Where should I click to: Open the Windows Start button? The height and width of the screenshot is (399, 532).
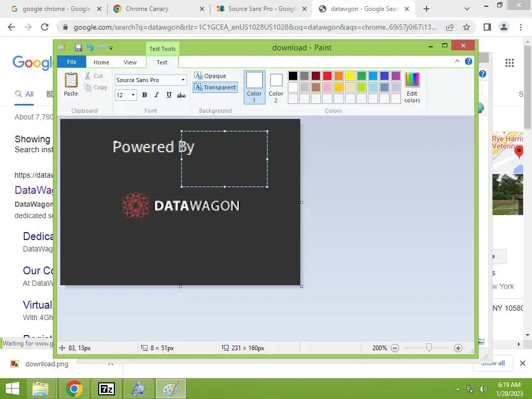(12, 389)
